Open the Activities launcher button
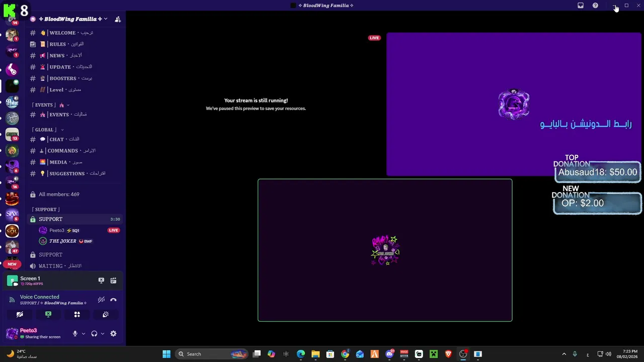 77,314
